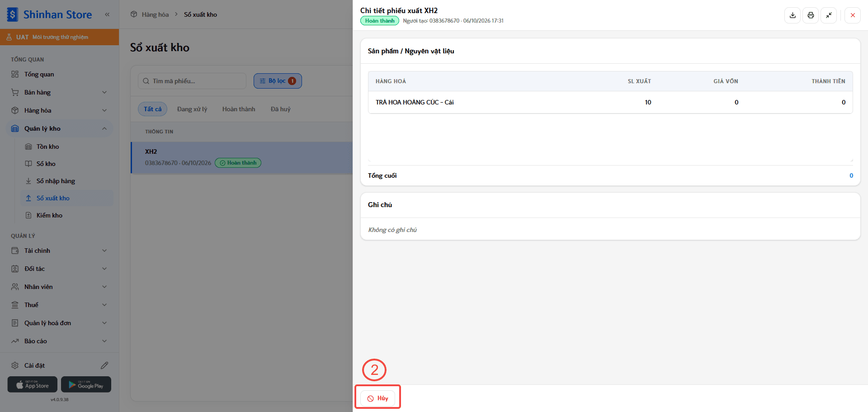
Task: Expand the Thuế menu
Action: 60,305
